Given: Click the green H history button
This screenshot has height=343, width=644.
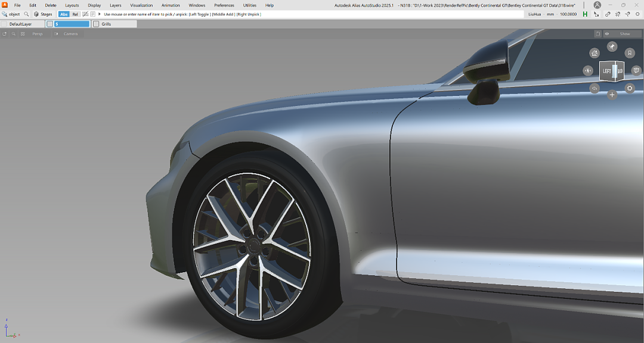Looking at the screenshot, I should (x=585, y=14).
